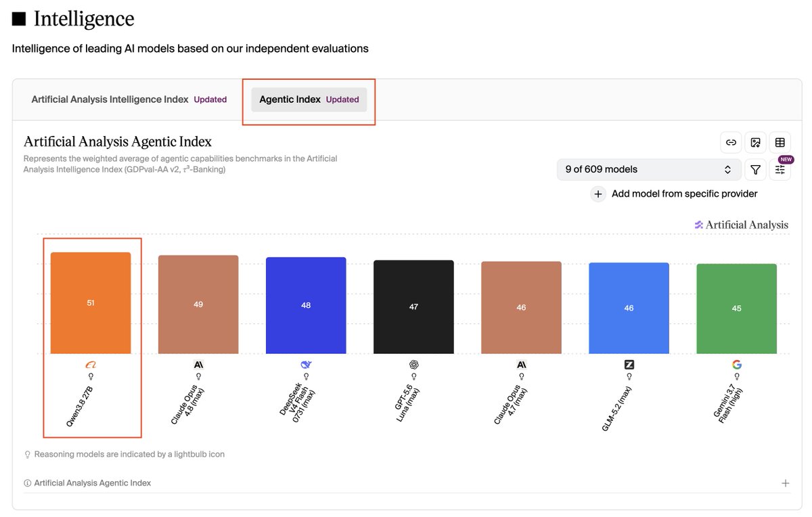
Task: Click the filter funnel icon
Action: tap(755, 170)
